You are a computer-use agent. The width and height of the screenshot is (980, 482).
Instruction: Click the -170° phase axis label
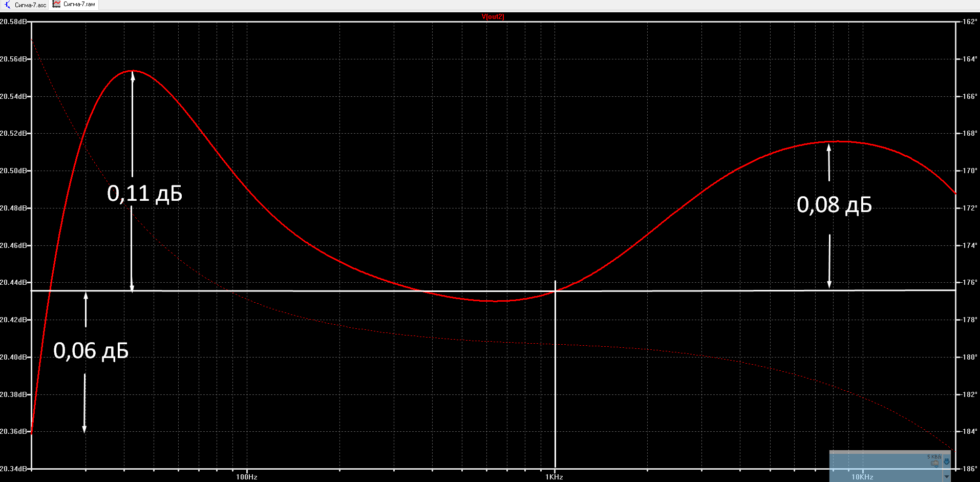[969, 171]
